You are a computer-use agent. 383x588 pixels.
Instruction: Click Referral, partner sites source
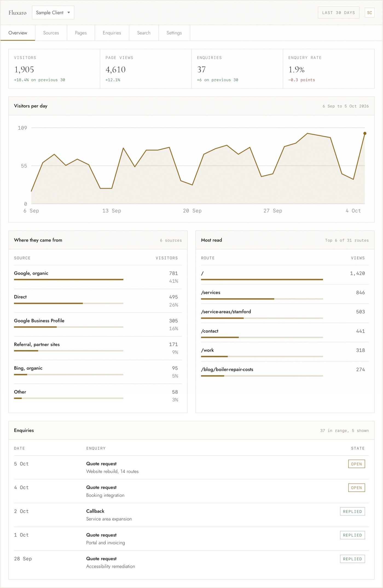[x=98, y=348]
